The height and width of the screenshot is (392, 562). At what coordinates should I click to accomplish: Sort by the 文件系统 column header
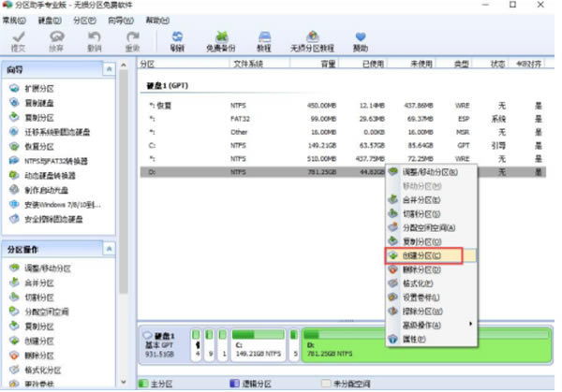[259, 64]
